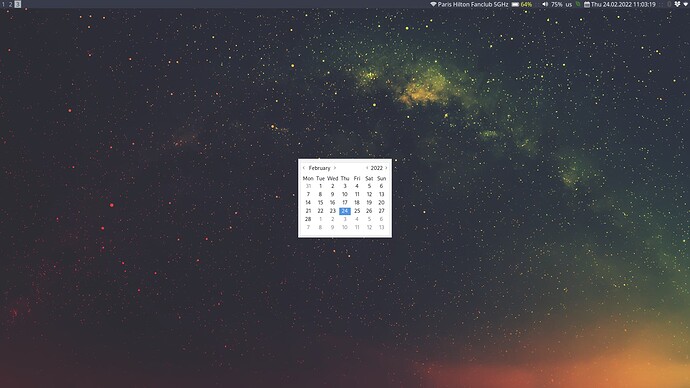
Task: Open the Dropbox tray icon
Action: point(677,4)
